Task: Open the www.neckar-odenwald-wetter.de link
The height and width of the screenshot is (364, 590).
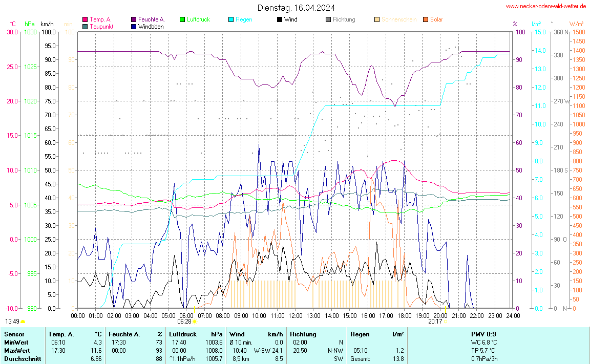Action: coord(545,6)
